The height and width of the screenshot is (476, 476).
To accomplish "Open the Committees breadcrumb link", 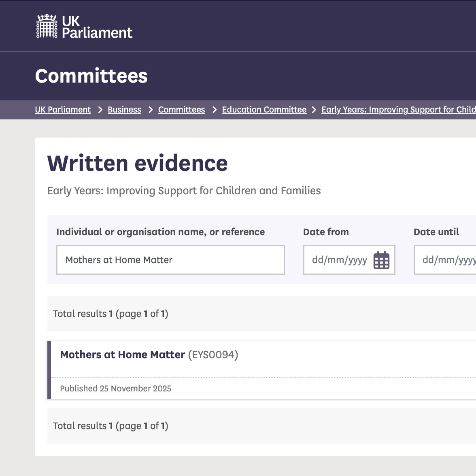I will (181, 110).
